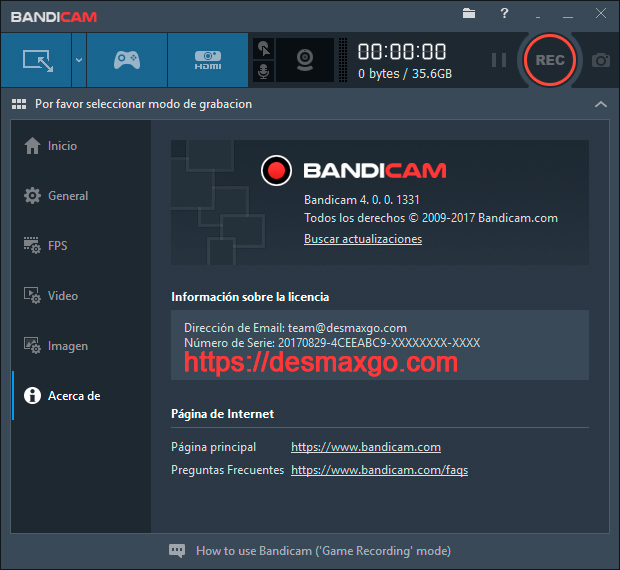This screenshot has width=620, height=570.
Task: Click Página principal label
Action: [x=214, y=447]
